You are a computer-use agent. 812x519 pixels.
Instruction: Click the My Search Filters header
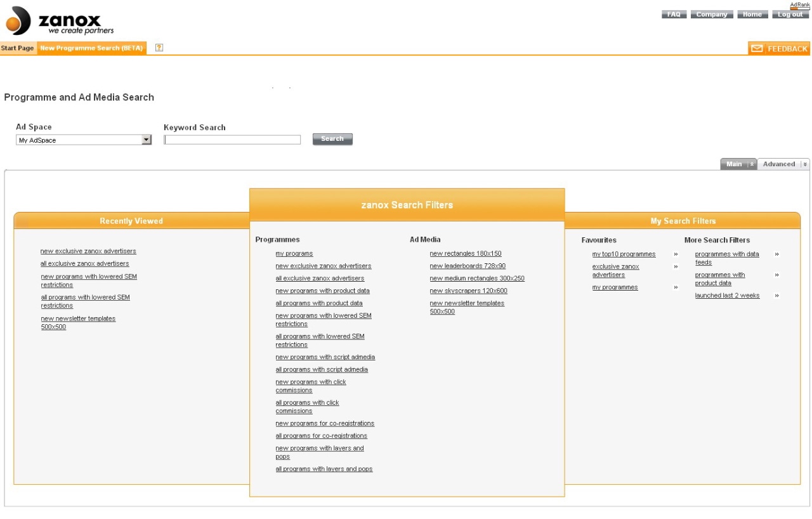pyautogui.click(x=683, y=221)
